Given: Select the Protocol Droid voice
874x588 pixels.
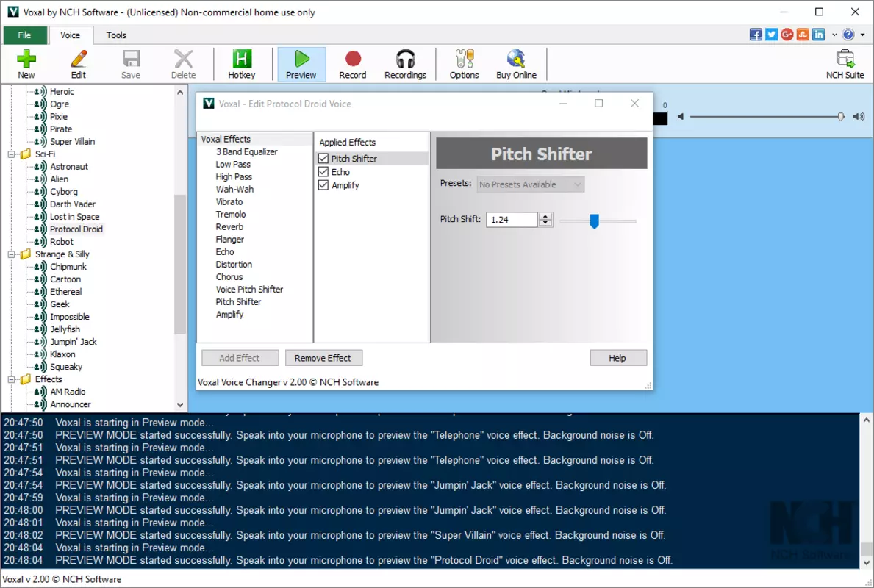Looking at the screenshot, I should [76, 229].
